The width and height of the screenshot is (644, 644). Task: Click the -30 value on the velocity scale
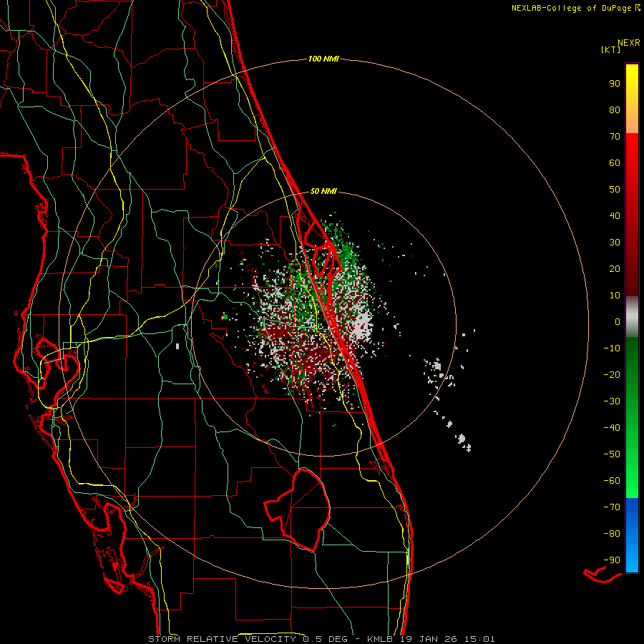pyautogui.click(x=612, y=401)
